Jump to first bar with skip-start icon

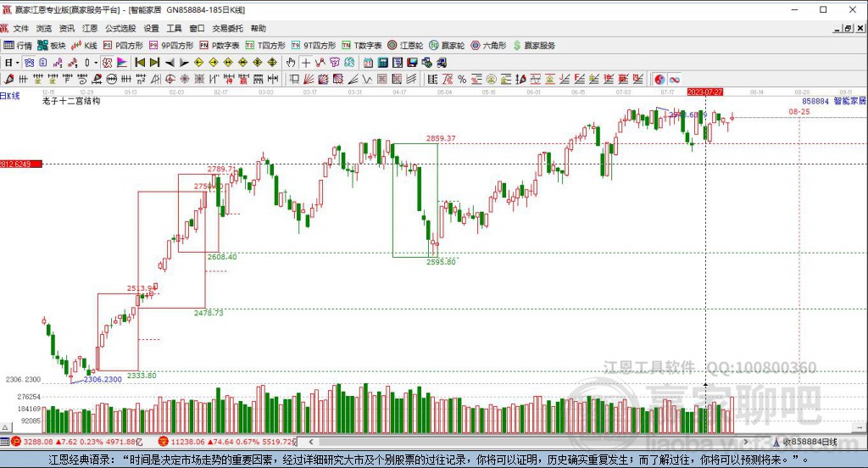[x=140, y=63]
